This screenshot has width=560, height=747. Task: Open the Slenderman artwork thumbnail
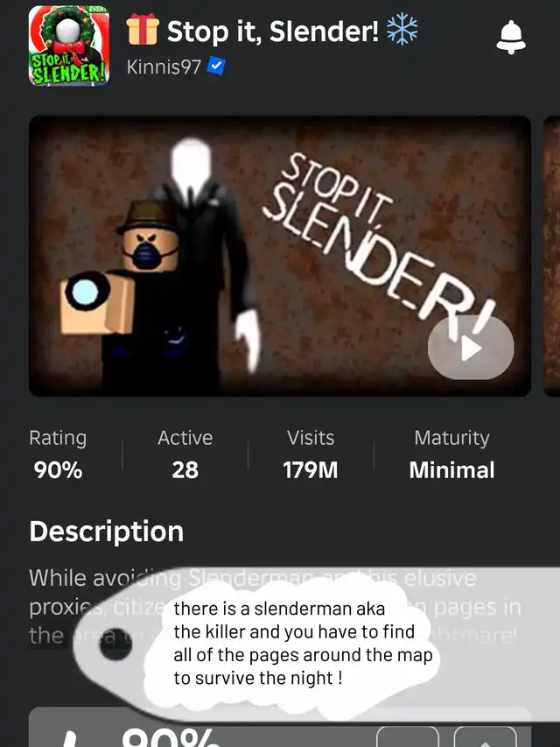coord(280,256)
